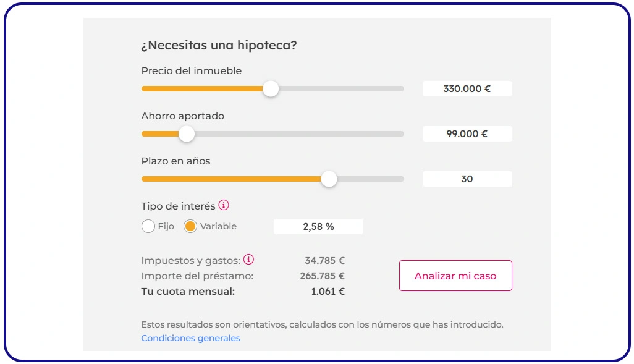Click the Plazo en años slider handle
The height and width of the screenshot is (364, 634).
pos(329,179)
